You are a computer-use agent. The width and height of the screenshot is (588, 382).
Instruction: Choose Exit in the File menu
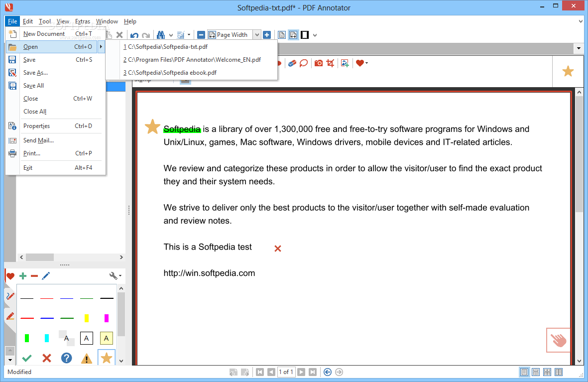click(56, 168)
